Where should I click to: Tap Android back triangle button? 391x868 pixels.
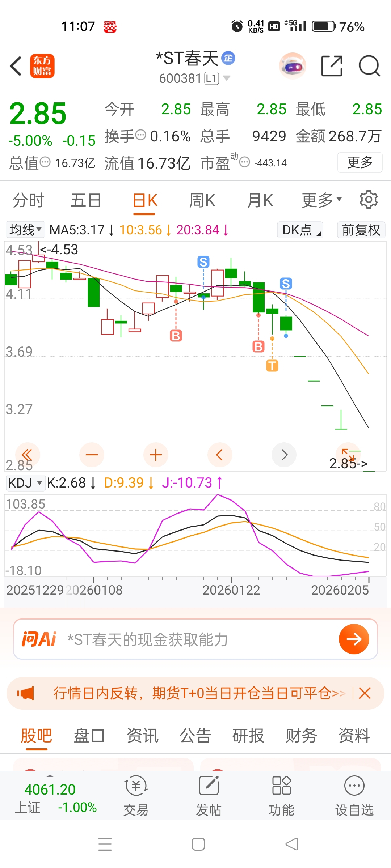click(292, 844)
